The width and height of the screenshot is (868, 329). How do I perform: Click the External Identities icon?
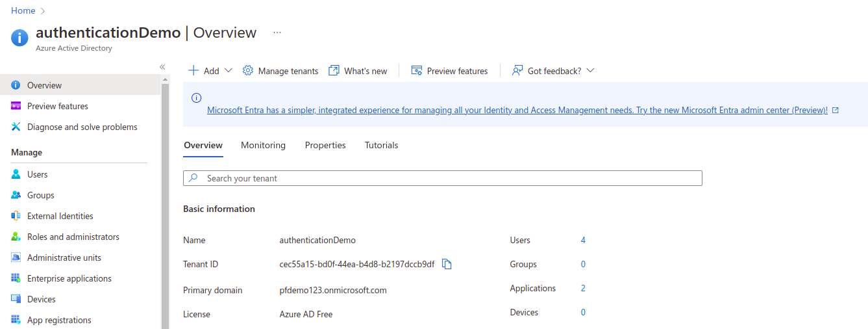pyautogui.click(x=16, y=216)
